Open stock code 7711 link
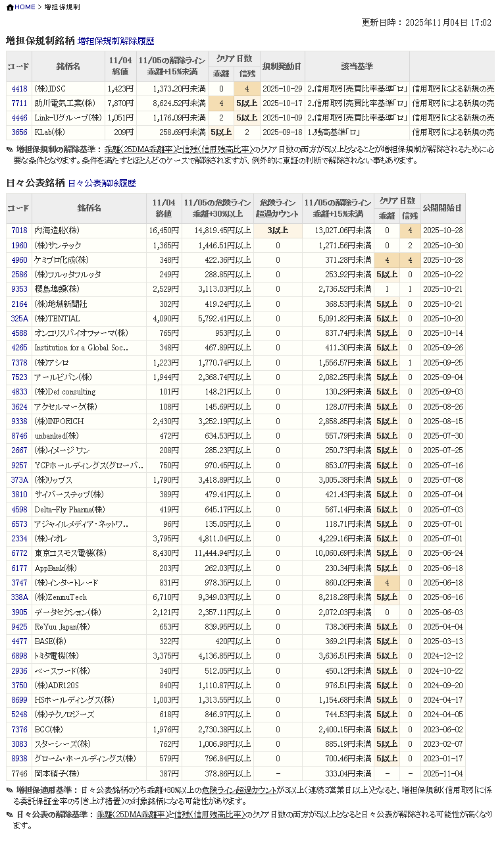The height and width of the screenshot is (841, 504). 19,103
